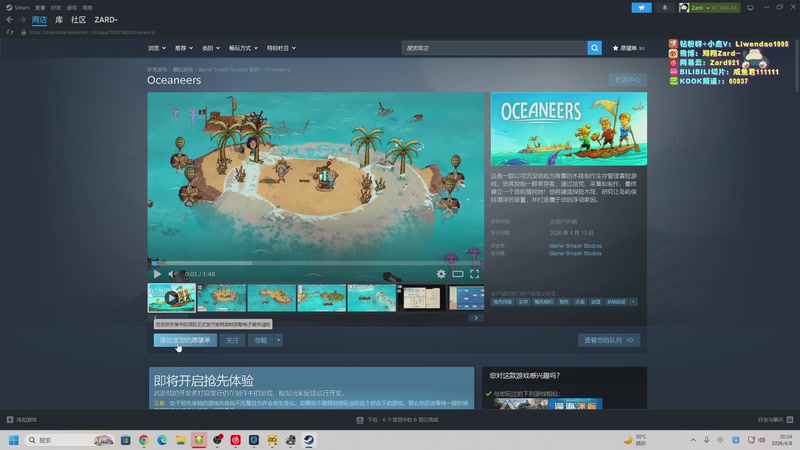The height and width of the screenshot is (450, 800).
Task: Click the blue search magnifier button
Action: tap(594, 48)
